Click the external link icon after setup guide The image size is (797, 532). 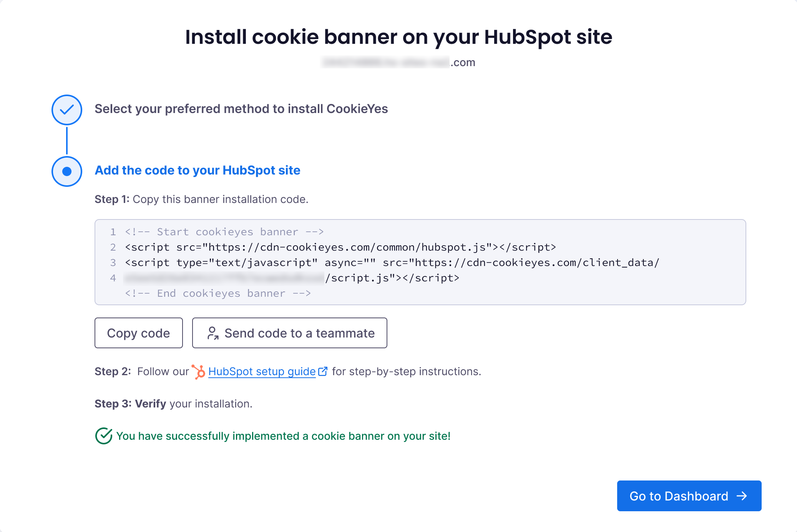[x=323, y=371]
